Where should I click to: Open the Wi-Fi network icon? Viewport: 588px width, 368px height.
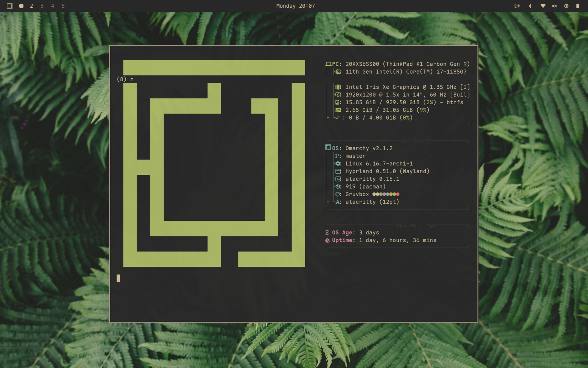click(x=543, y=6)
